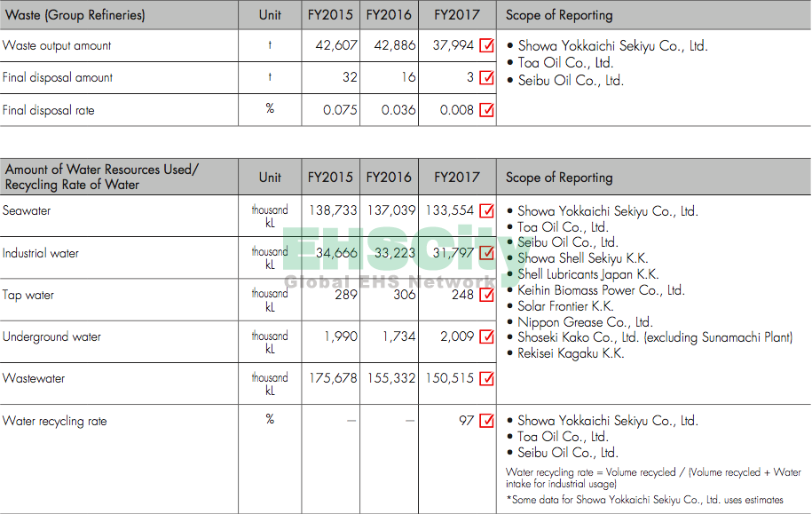The width and height of the screenshot is (812, 514).
Task: Click the "Final disposal amount" row label
Action: pos(58,78)
